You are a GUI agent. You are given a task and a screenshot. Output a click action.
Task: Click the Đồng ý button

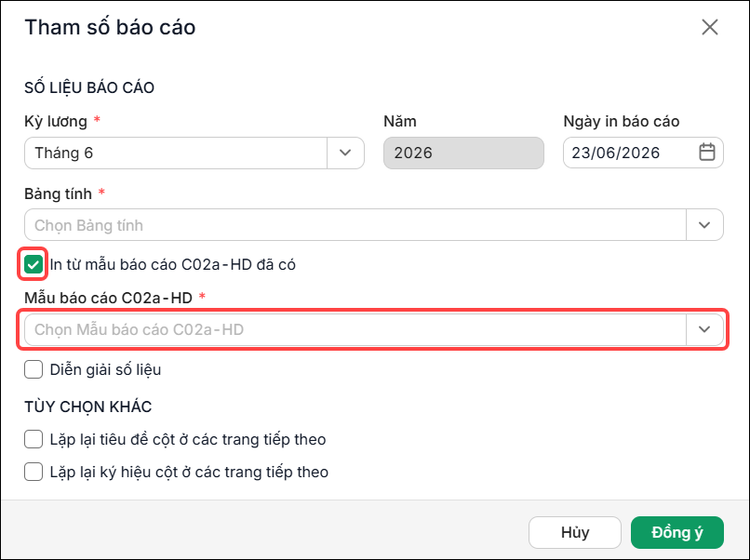tap(676, 532)
